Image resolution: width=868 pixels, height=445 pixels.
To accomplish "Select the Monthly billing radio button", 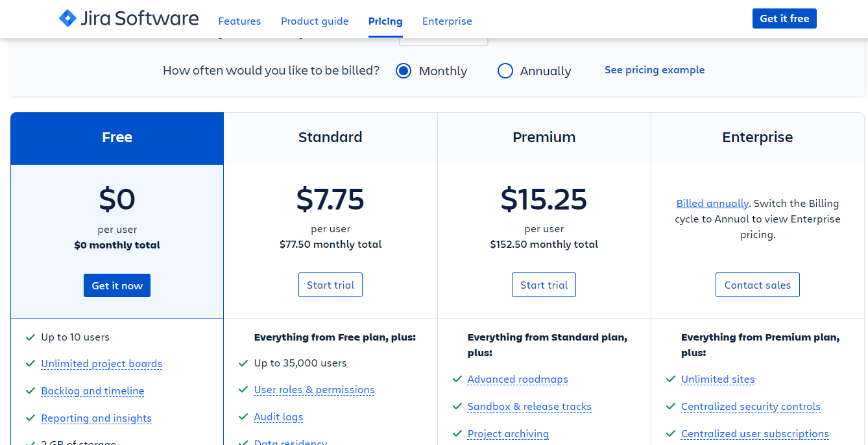I will pos(404,71).
